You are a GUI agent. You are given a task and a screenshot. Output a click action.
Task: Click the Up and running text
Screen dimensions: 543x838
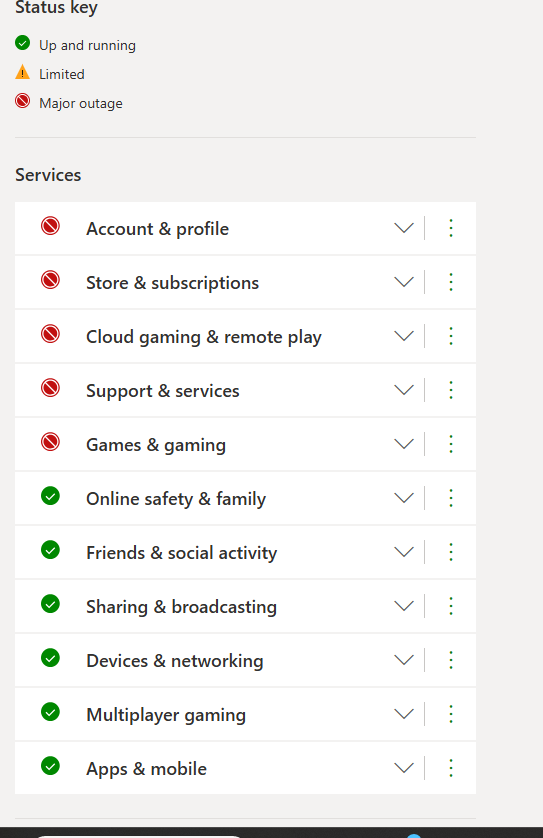(88, 46)
